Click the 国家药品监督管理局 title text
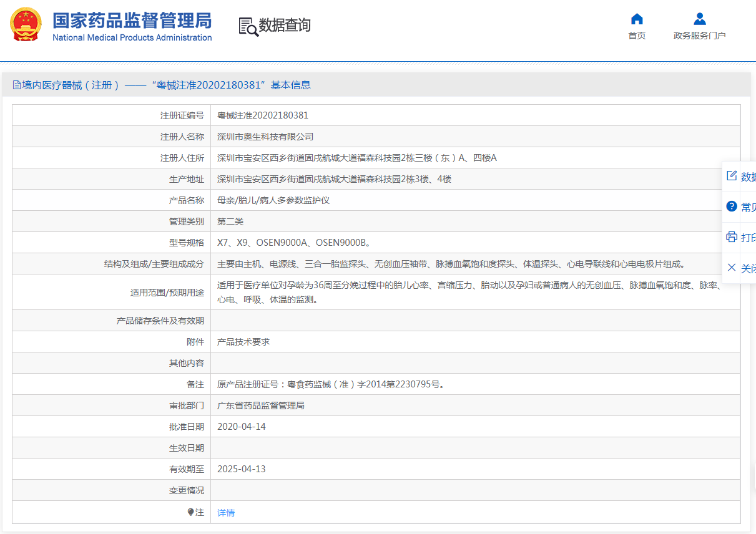This screenshot has height=534, width=756. (132, 20)
